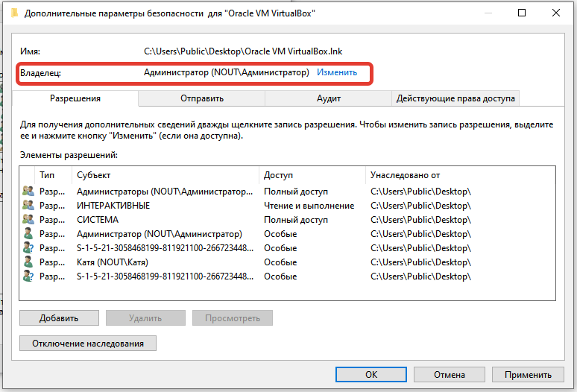The height and width of the screenshot is (392, 577).
Task: Click the Отмена button
Action: coord(449,375)
